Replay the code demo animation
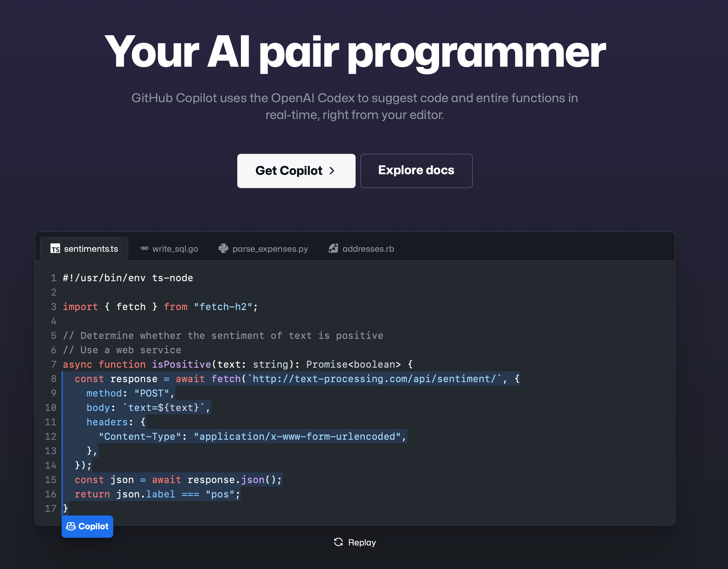Screen dimensions: 728x569 click(355, 542)
